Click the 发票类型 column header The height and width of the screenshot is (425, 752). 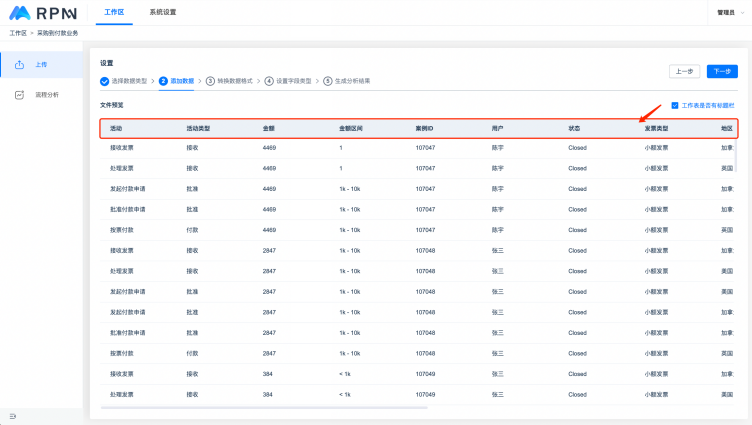point(657,129)
